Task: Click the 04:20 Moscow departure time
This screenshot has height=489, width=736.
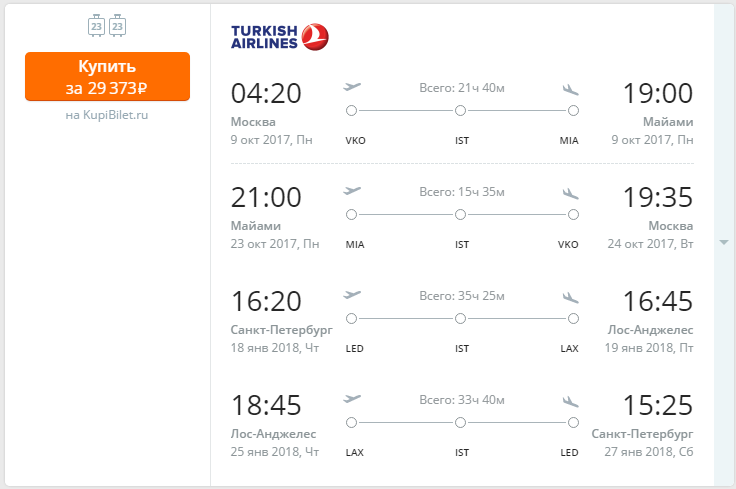Action: [x=266, y=93]
